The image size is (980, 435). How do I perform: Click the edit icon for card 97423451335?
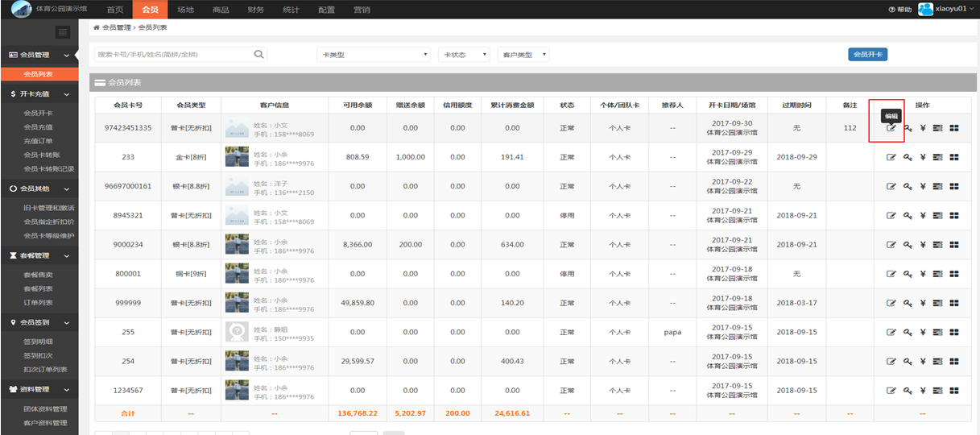(x=891, y=128)
